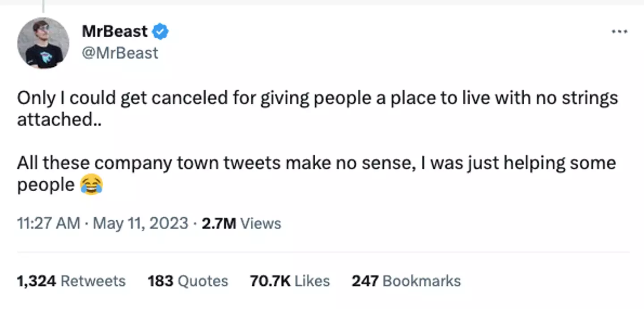View the 2.7M Views analytics
This screenshot has height=309, width=644.
click(241, 223)
